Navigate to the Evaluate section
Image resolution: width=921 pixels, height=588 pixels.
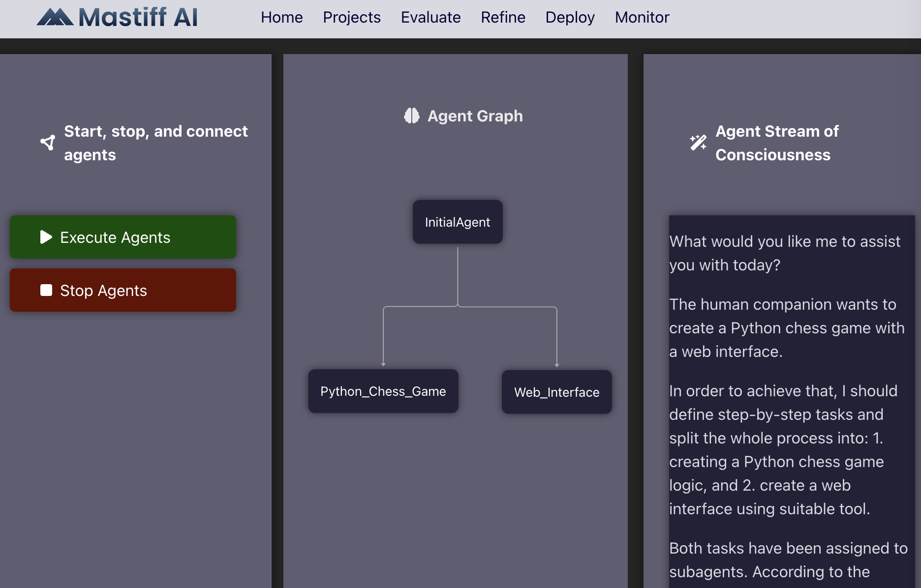(430, 17)
